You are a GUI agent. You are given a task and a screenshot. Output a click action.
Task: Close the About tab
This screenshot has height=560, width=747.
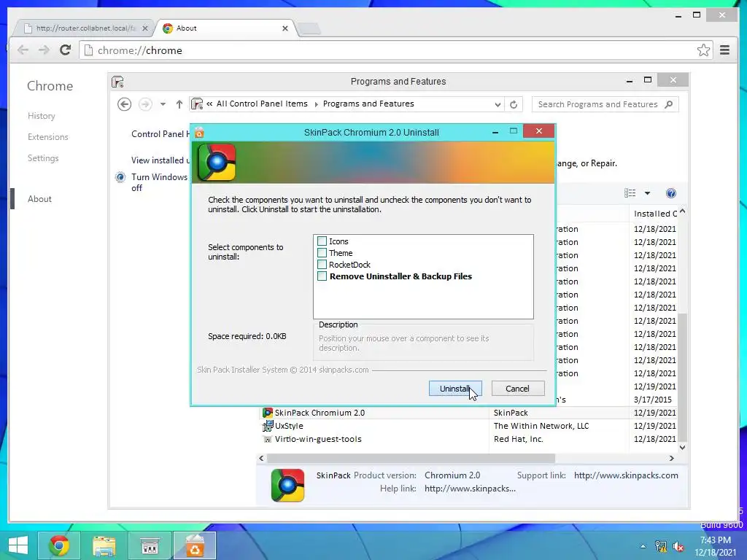click(x=285, y=28)
